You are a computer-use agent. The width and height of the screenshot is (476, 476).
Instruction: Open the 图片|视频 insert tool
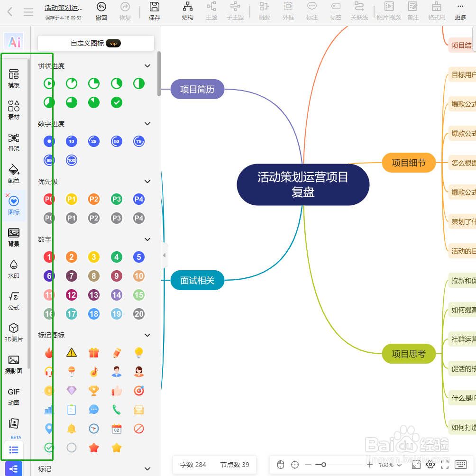point(389,11)
